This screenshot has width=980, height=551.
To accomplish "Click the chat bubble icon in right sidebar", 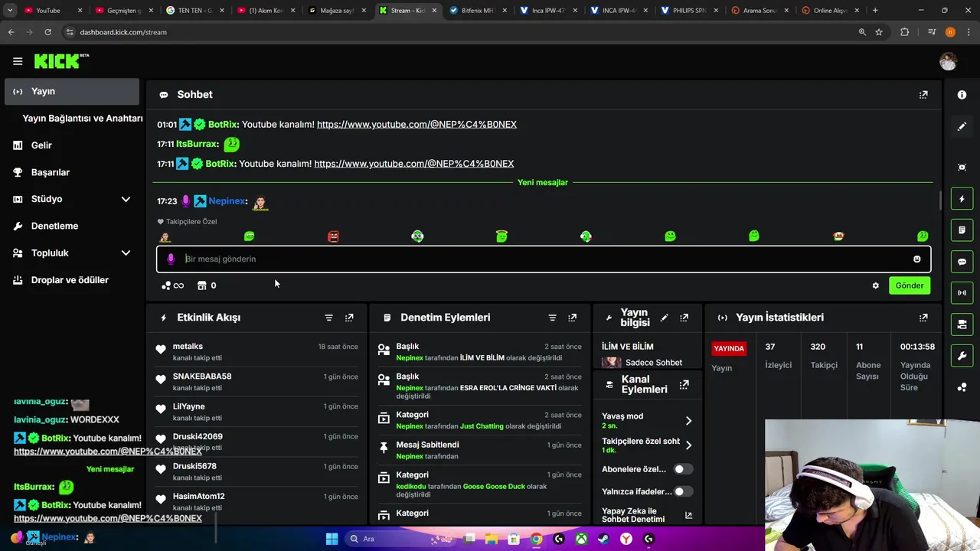I will (x=962, y=262).
